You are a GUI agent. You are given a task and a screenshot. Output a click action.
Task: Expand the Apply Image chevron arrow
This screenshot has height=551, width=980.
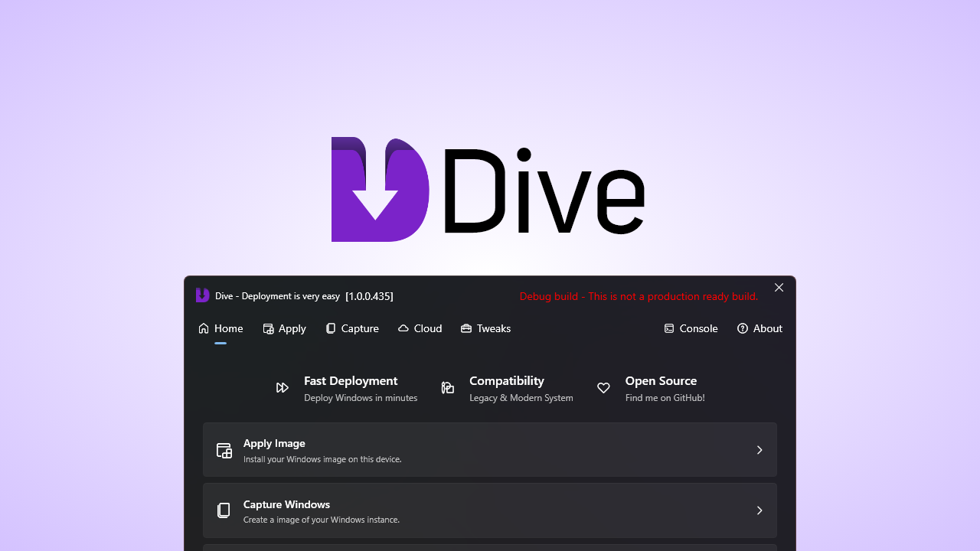tap(759, 450)
